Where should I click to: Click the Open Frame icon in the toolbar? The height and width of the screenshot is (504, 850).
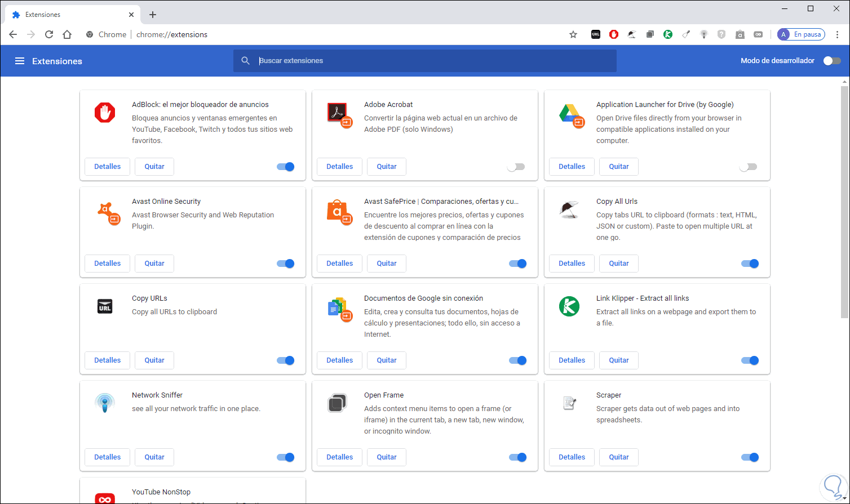[650, 34]
